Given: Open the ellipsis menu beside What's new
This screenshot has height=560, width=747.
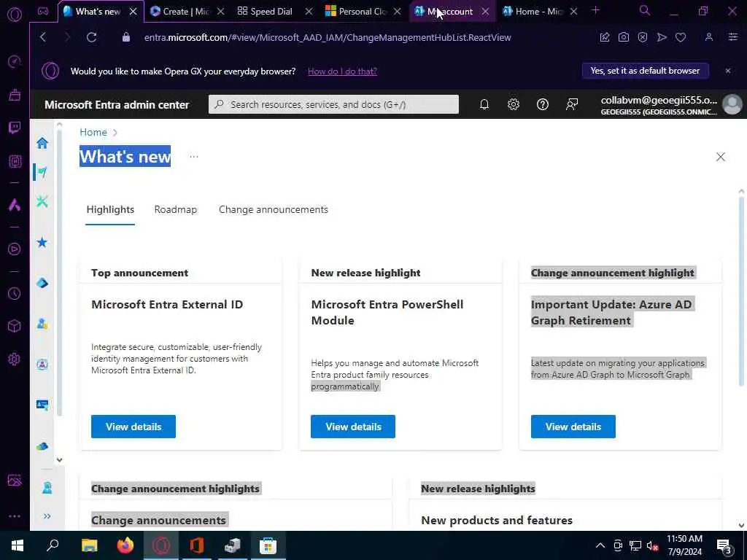Looking at the screenshot, I should coord(194,156).
